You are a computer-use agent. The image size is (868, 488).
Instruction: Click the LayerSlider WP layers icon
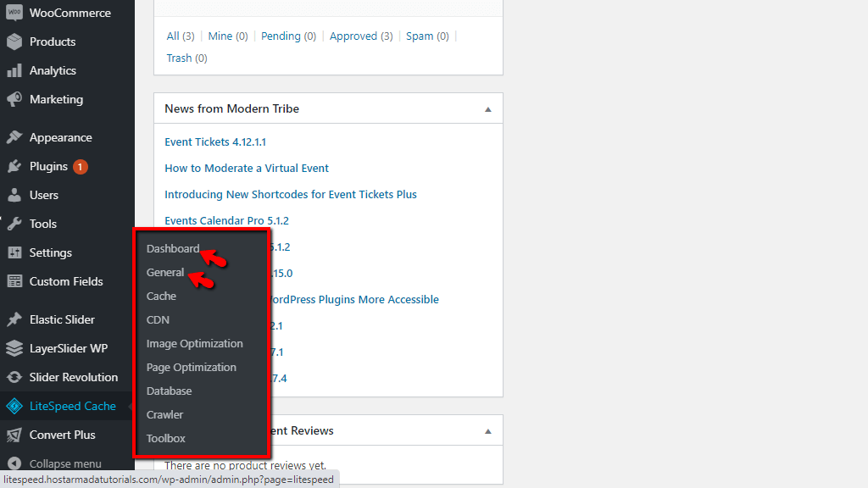click(x=14, y=348)
